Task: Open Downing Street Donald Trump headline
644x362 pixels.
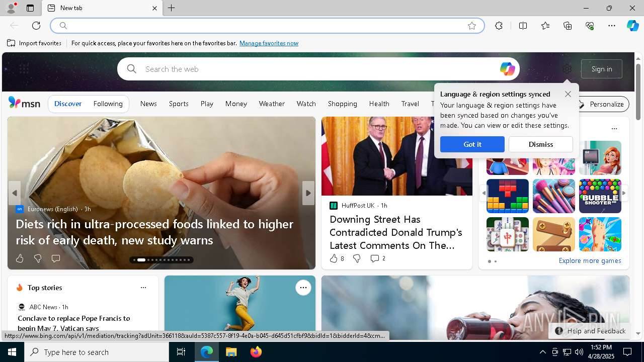Action: [396, 232]
